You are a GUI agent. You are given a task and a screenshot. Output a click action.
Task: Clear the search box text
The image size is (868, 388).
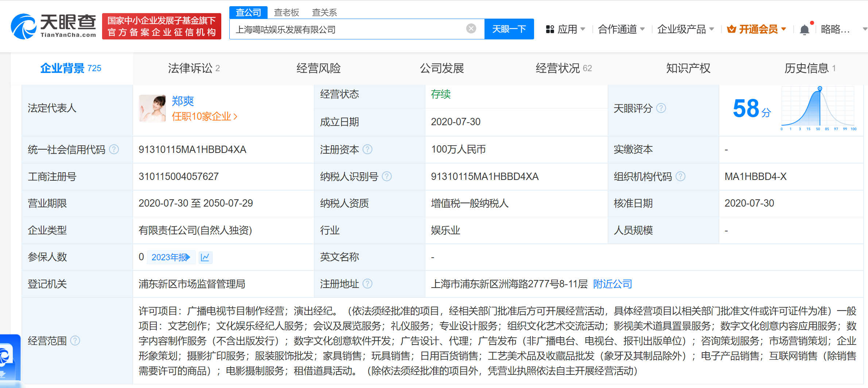click(471, 29)
